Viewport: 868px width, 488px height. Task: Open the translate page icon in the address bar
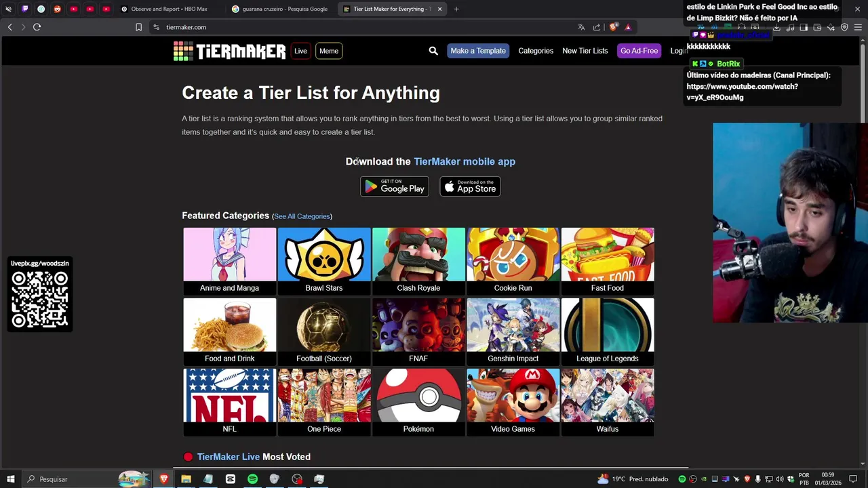(581, 27)
